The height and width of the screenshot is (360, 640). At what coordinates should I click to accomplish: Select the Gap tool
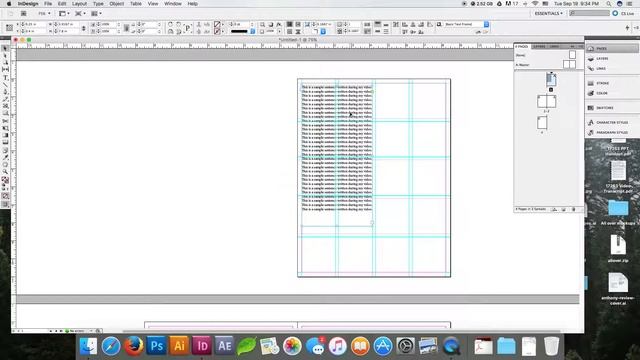[x=5, y=70]
